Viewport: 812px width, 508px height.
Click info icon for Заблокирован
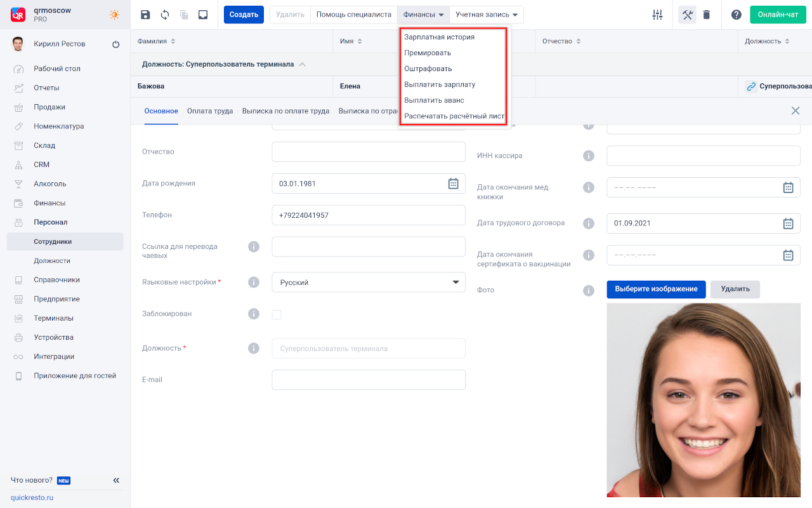click(x=254, y=314)
